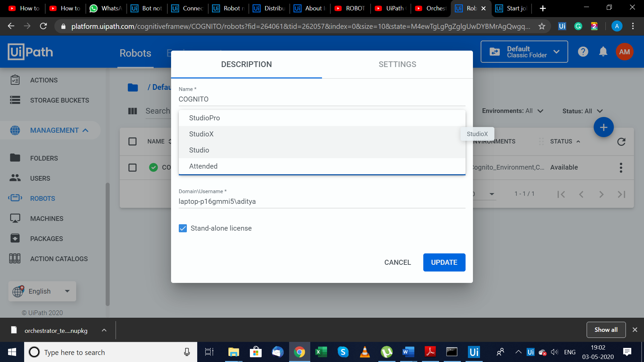The image size is (644, 362).
Task: Open the AM user avatar menu
Action: pyautogui.click(x=625, y=52)
